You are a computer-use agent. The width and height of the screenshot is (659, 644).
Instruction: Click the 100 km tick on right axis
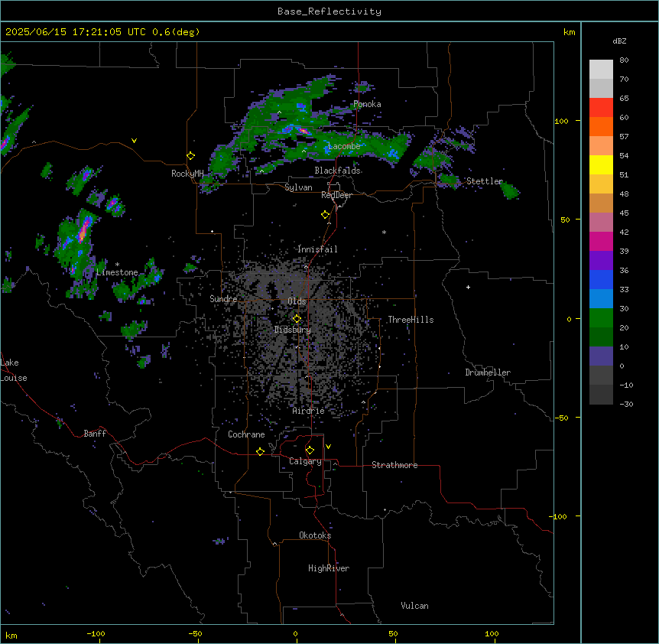(561, 121)
